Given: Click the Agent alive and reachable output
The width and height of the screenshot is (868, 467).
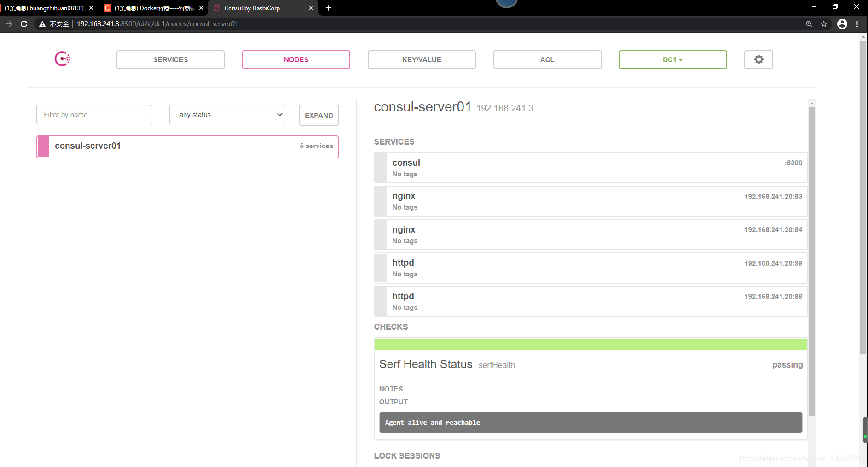Looking at the screenshot, I should 590,422.
